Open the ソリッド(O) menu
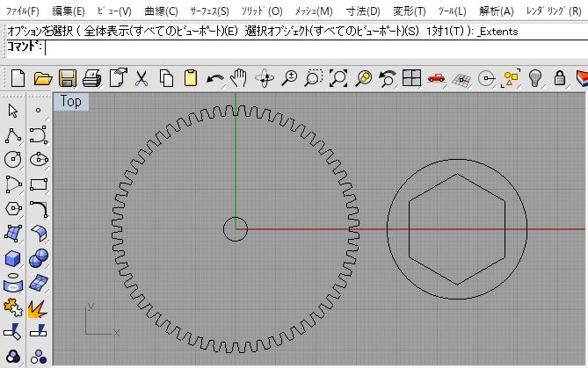 pos(262,11)
